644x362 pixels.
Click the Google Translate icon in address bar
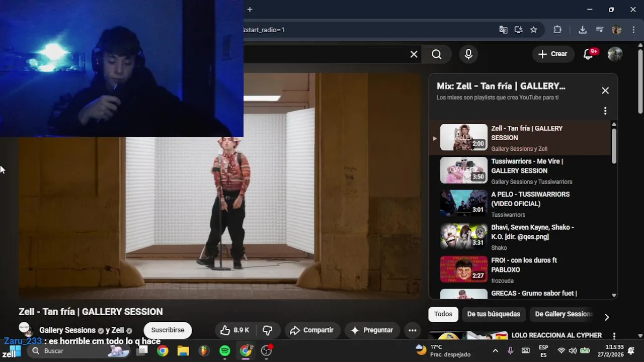point(503,30)
